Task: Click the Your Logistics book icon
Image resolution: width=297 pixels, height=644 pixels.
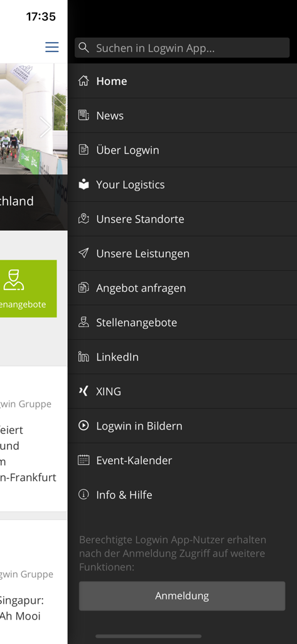Action: (84, 184)
